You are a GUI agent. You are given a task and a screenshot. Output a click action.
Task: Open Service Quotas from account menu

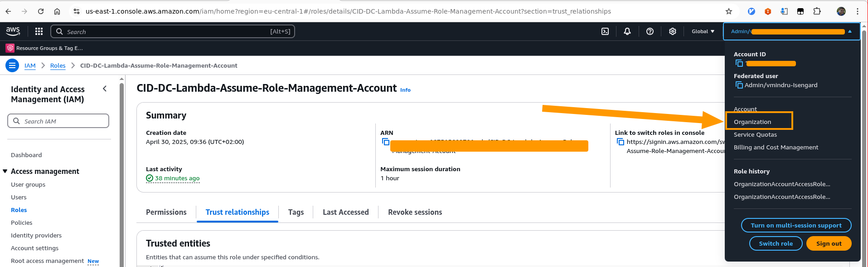click(755, 134)
